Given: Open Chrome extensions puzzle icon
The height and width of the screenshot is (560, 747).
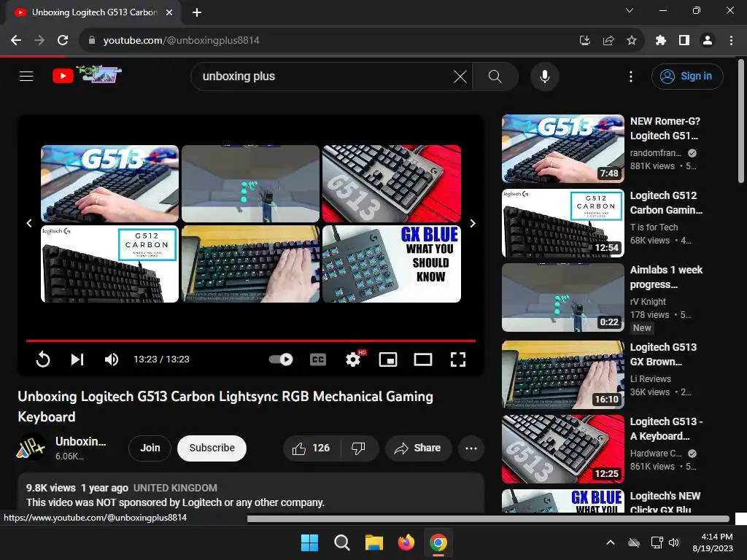Looking at the screenshot, I should 660,41.
